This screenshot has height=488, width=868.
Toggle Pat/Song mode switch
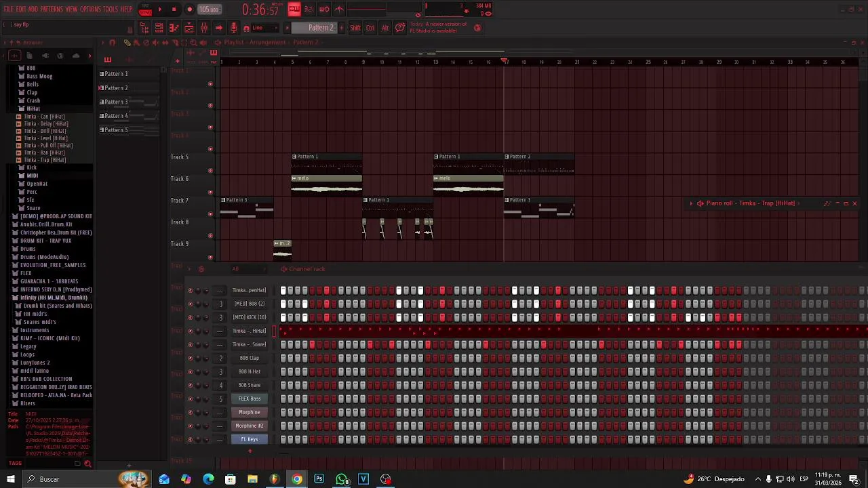pyautogui.click(x=144, y=9)
